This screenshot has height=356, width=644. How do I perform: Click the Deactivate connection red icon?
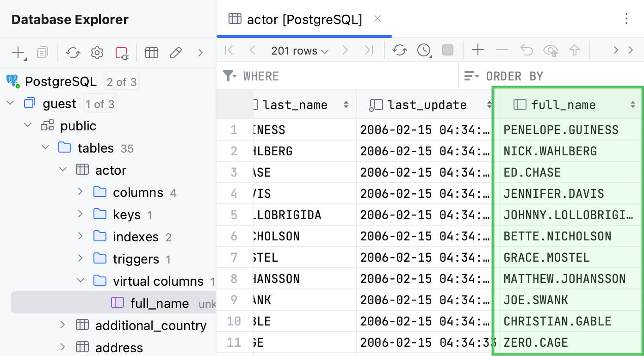click(122, 53)
